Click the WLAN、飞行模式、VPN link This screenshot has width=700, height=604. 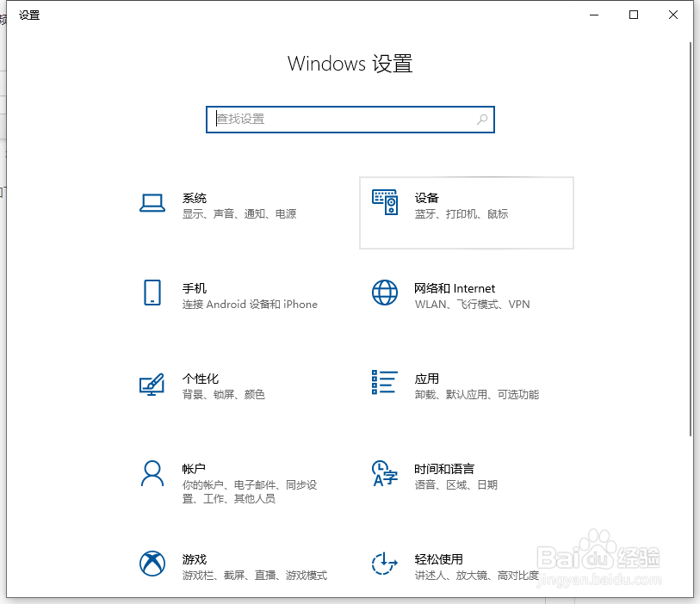coord(474,305)
